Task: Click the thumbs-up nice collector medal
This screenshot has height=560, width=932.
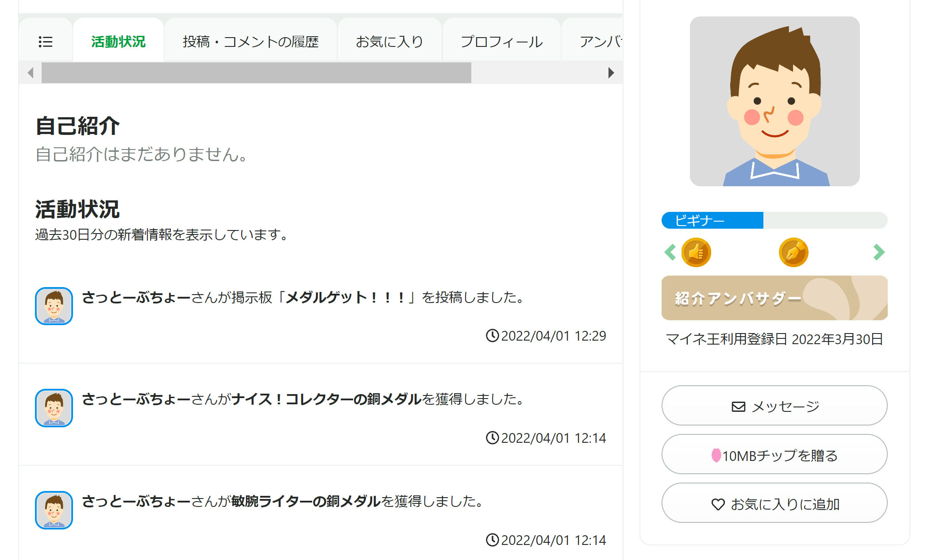Action: click(x=696, y=253)
